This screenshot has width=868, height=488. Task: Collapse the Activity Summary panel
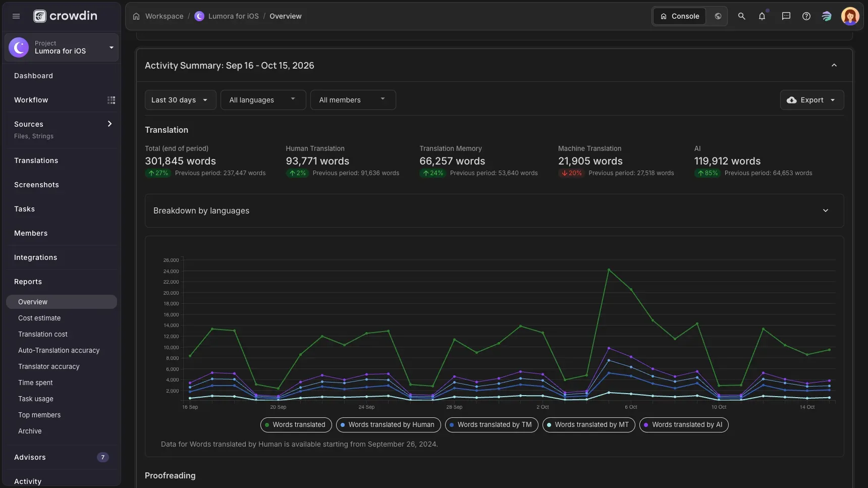[x=834, y=66]
